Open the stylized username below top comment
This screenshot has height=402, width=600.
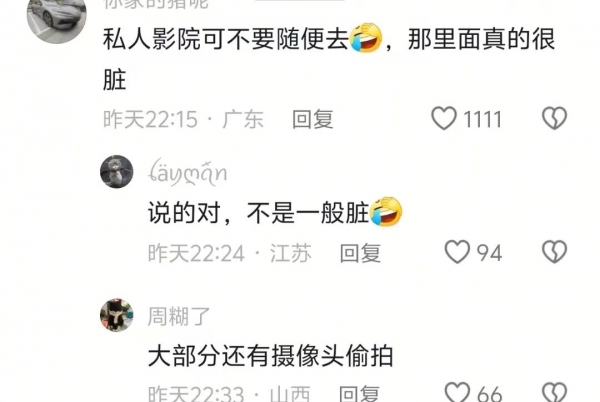coord(188,173)
